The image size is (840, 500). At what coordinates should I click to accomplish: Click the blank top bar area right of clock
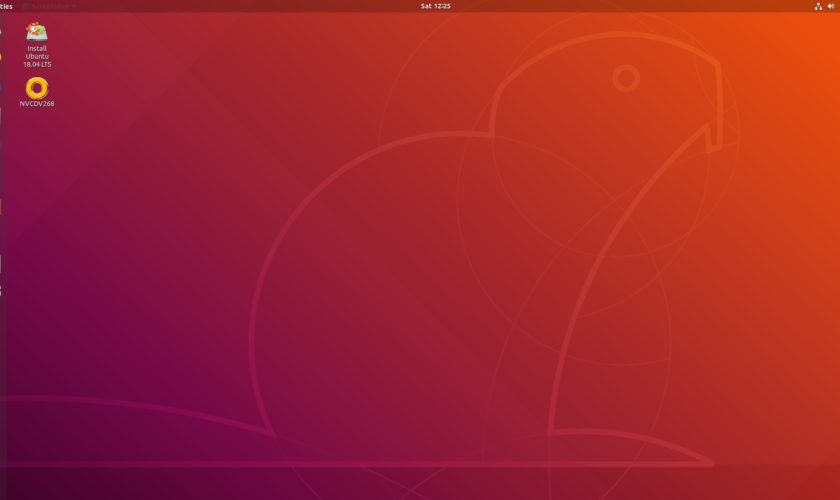(620, 6)
